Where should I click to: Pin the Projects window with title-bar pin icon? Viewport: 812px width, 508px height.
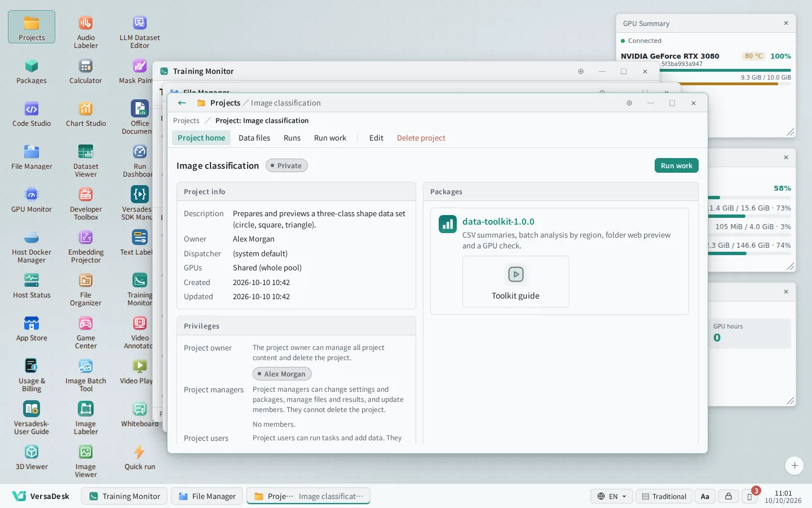point(629,103)
